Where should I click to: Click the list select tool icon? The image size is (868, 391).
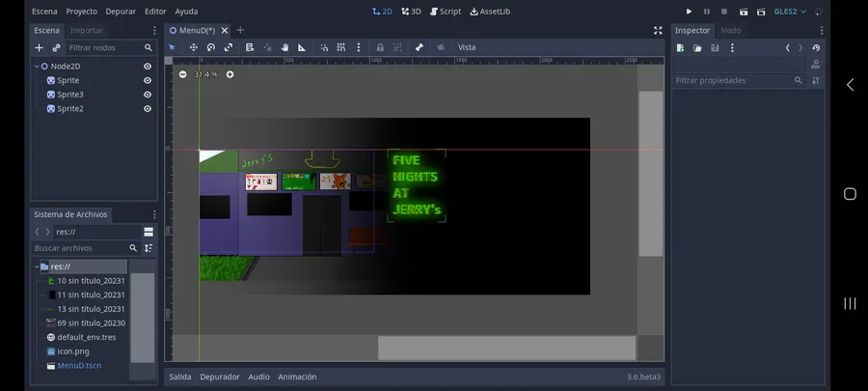pyautogui.click(x=250, y=47)
